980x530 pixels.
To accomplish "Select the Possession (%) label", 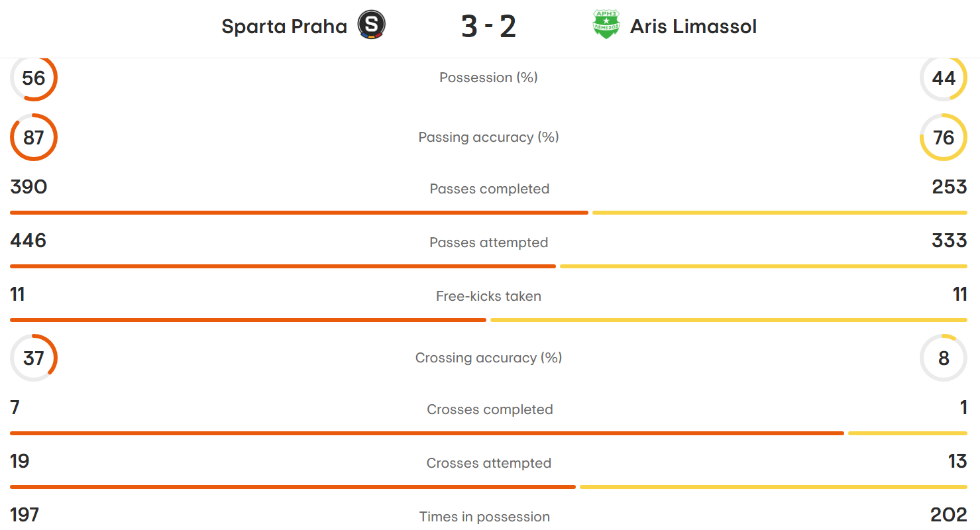I will 489,78.
